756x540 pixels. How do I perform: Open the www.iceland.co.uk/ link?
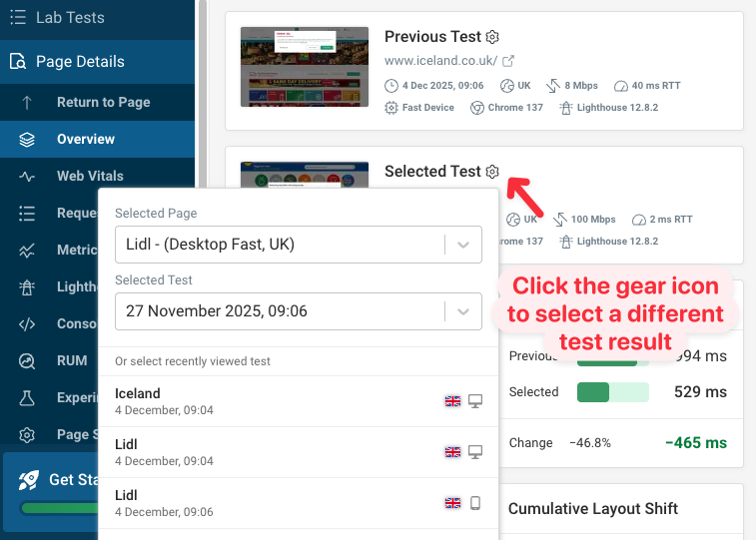pyautogui.click(x=440, y=61)
